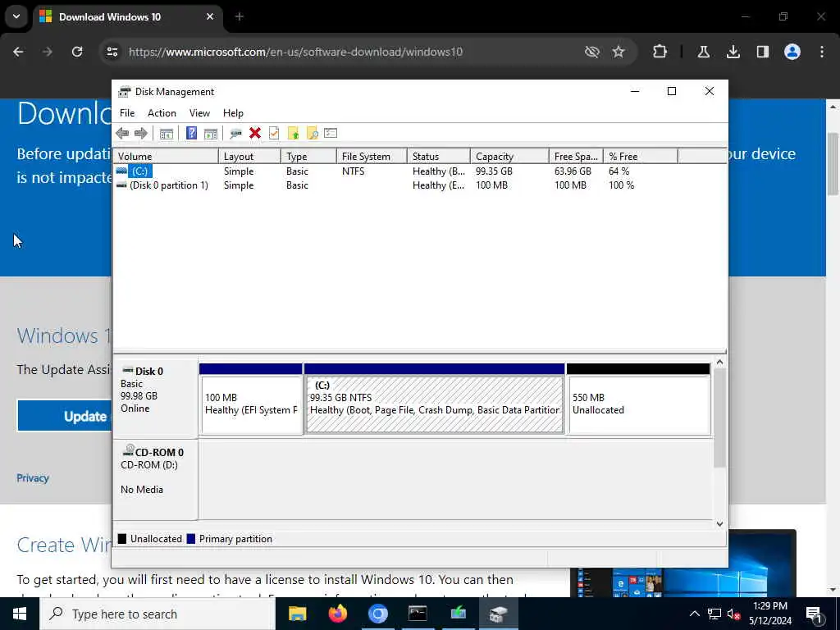Open the tab search dropdown chevron
The width and height of the screenshot is (840, 630).
[x=16, y=16]
